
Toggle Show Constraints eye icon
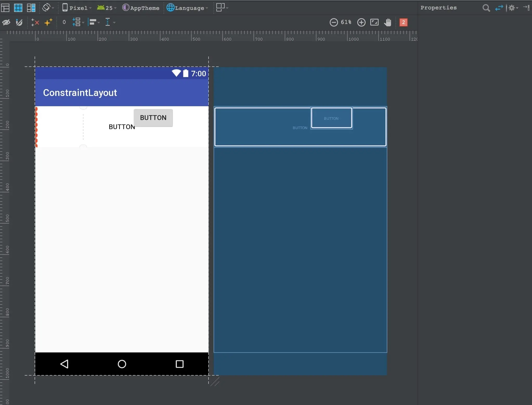point(6,22)
